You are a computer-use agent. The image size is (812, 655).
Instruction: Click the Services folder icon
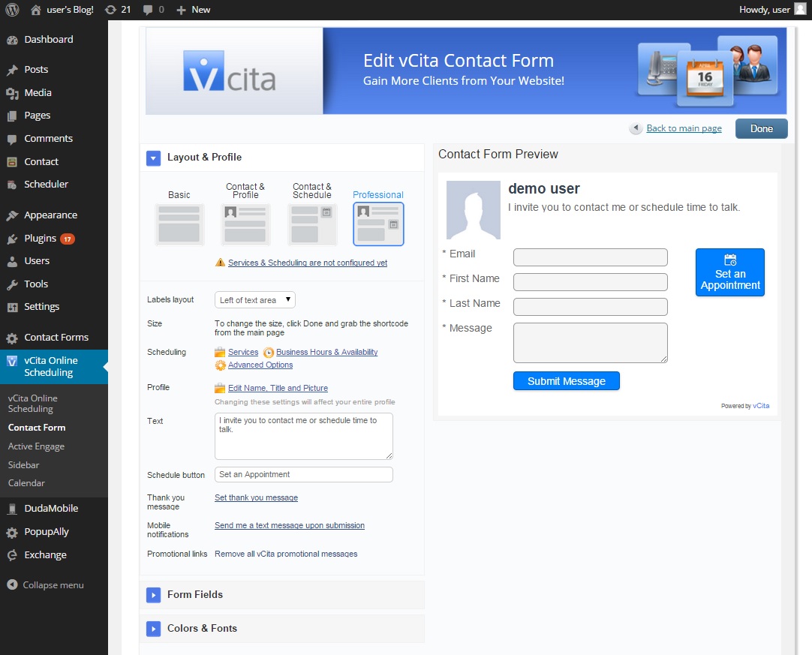click(220, 352)
